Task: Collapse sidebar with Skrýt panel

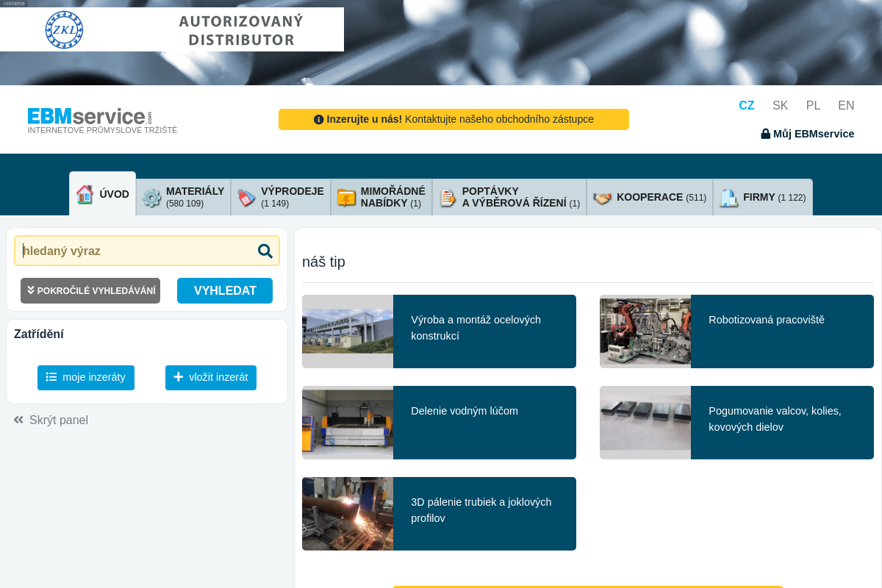Action: 51,420
